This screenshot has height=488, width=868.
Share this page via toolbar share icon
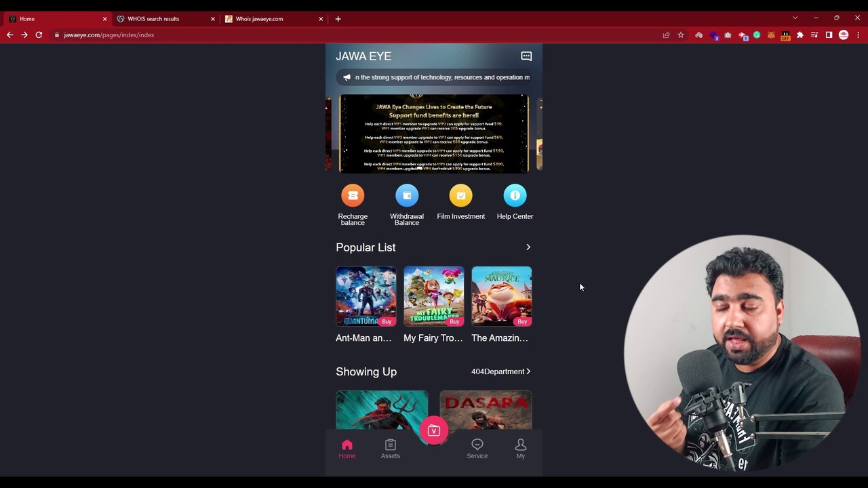[666, 35]
